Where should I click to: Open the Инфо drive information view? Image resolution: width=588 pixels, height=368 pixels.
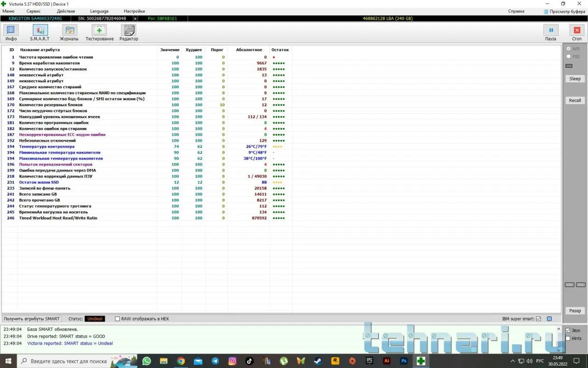pos(11,33)
